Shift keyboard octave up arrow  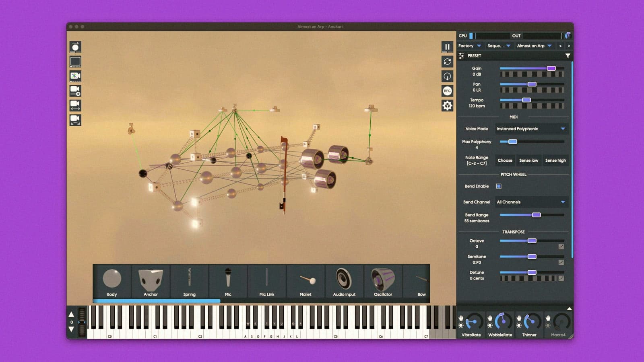click(x=71, y=315)
